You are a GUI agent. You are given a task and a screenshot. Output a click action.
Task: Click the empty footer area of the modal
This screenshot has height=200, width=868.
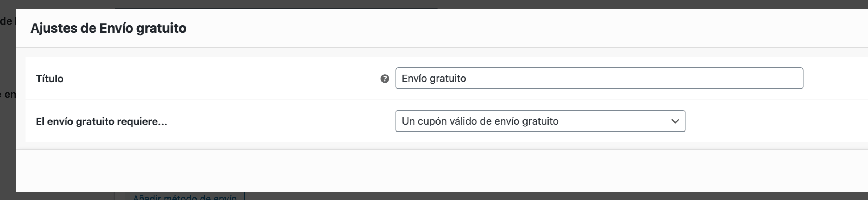[x=442, y=171]
